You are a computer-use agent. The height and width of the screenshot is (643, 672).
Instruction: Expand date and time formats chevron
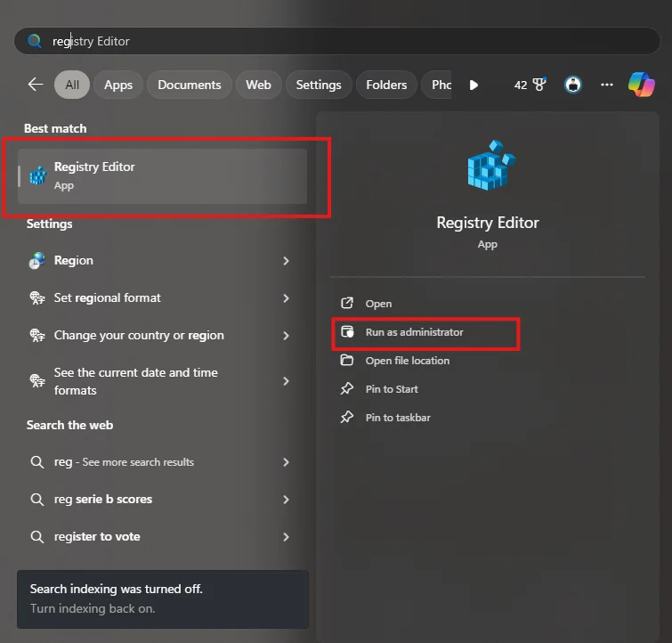286,381
